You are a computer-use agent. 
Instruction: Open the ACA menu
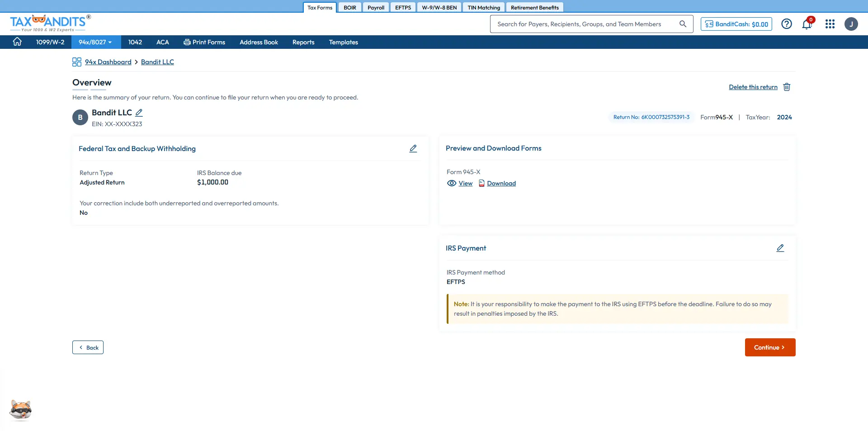point(163,42)
